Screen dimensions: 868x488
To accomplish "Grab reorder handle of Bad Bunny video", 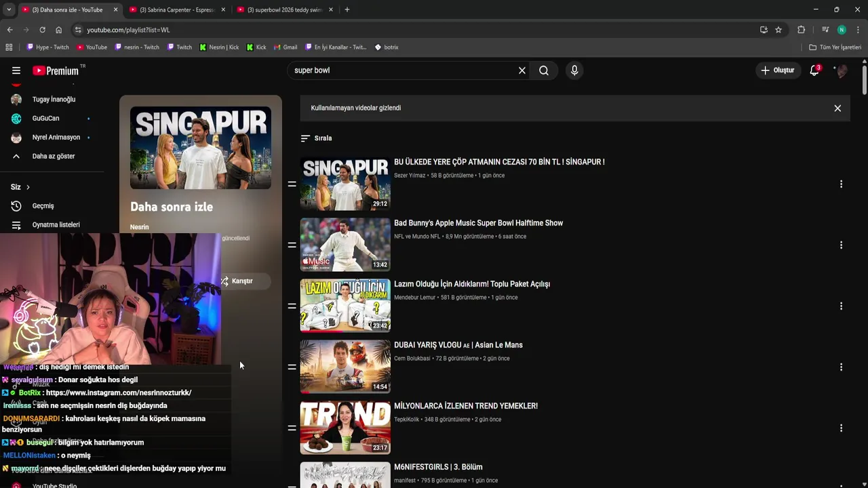I will click(292, 245).
